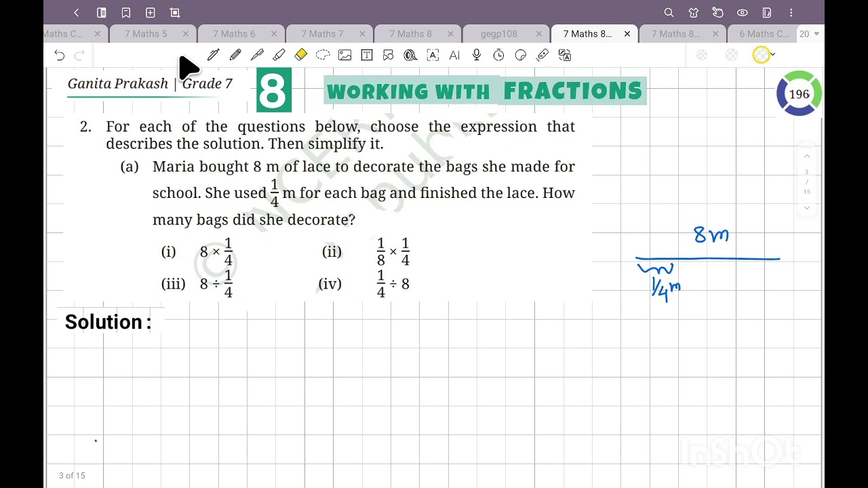The width and height of the screenshot is (868, 488).
Task: Add a new page with plus icon
Action: [x=150, y=12]
